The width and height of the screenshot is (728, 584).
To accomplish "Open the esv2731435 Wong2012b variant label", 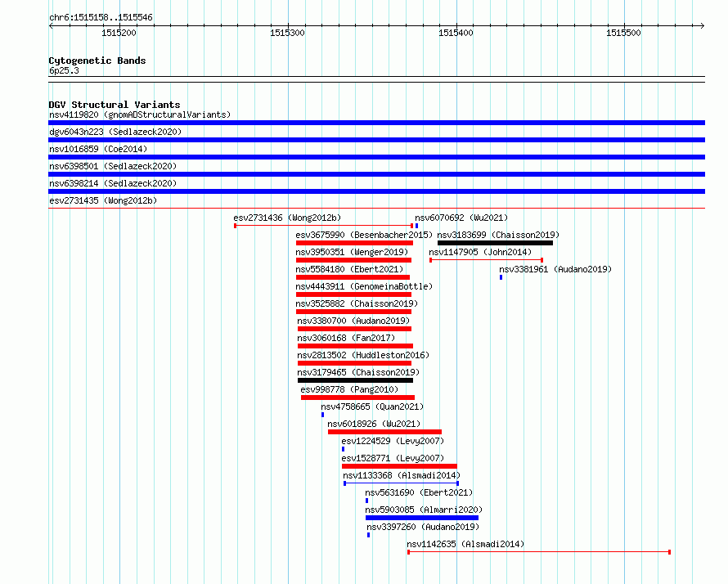I will tap(103, 200).
